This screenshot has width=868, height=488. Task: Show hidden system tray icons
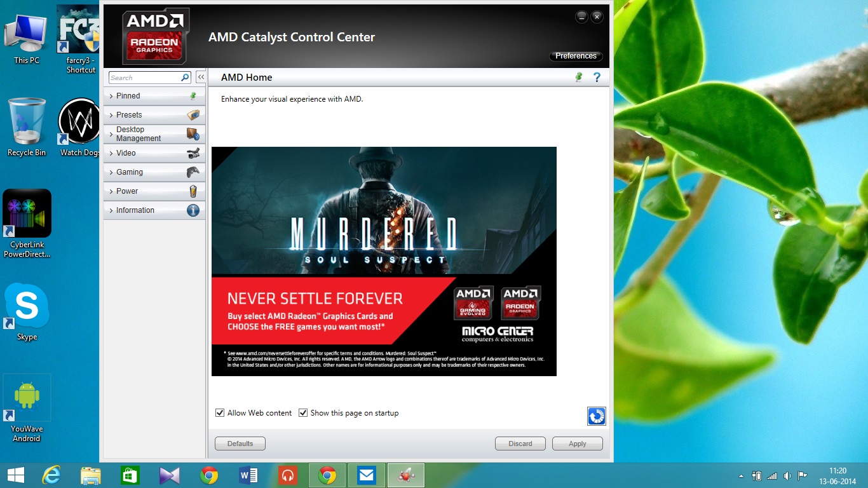[741, 476]
